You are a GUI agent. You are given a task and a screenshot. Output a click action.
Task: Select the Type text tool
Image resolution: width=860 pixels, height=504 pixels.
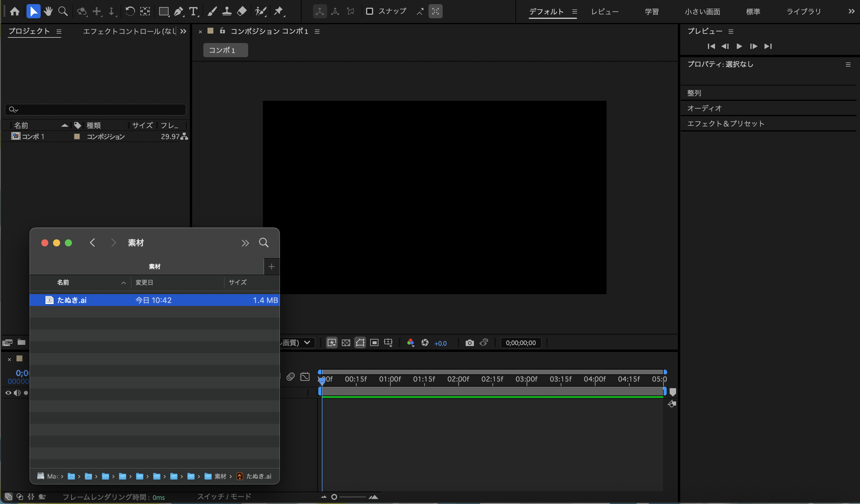pos(194,11)
